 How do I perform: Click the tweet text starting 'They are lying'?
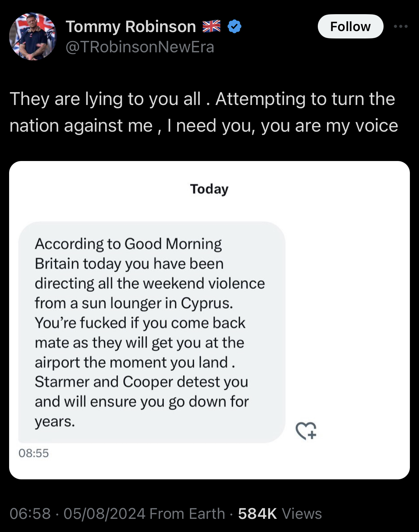[x=202, y=99]
